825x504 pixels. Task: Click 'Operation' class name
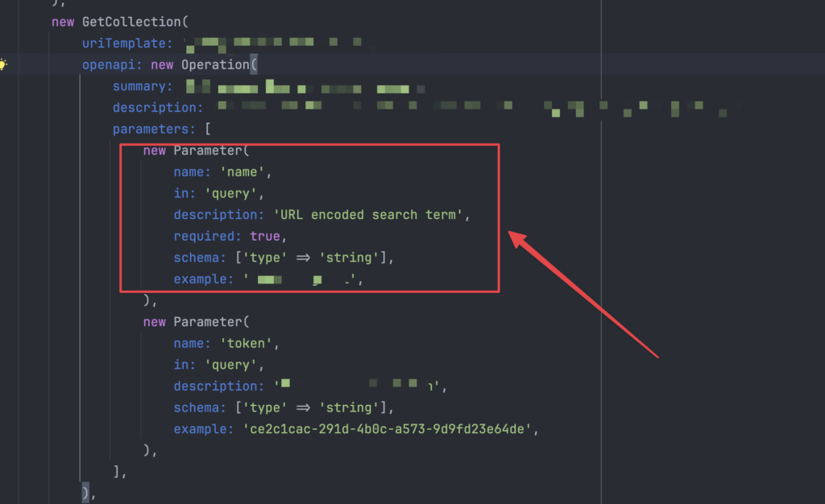[215, 64]
